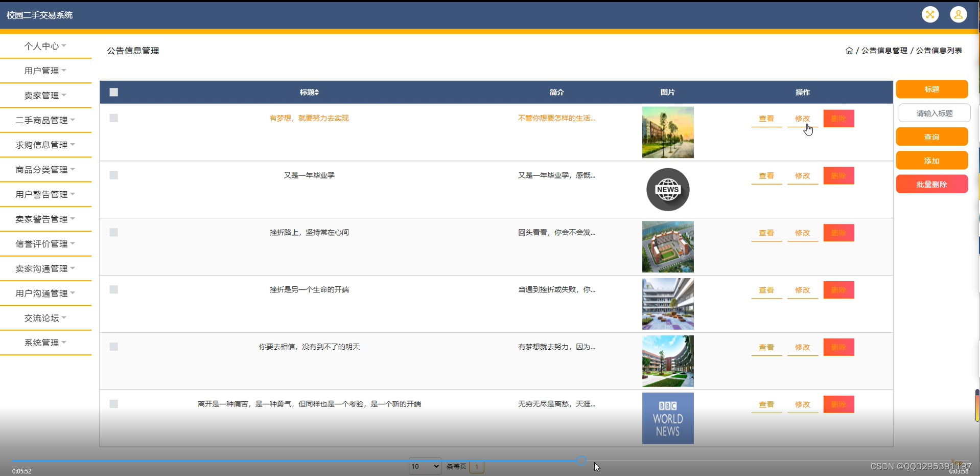Expand the 求购信息管理 sidebar menu
Viewport: 980px width, 476px height.
(x=45, y=145)
